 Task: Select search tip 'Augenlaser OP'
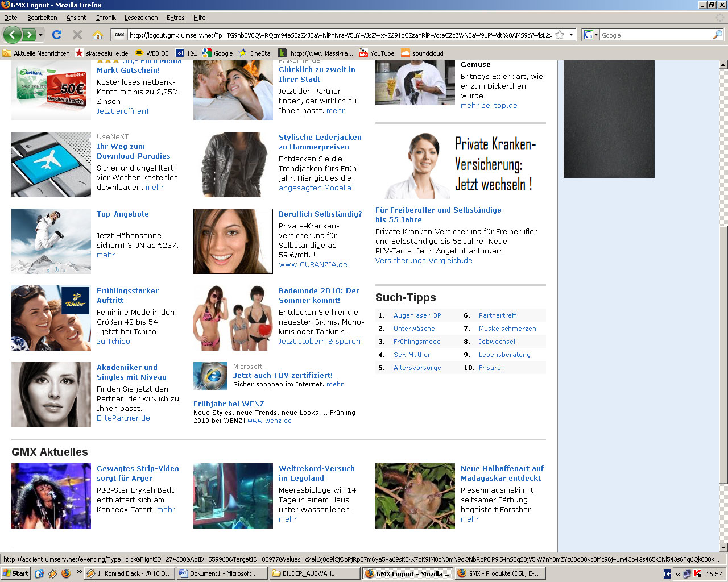pos(417,315)
